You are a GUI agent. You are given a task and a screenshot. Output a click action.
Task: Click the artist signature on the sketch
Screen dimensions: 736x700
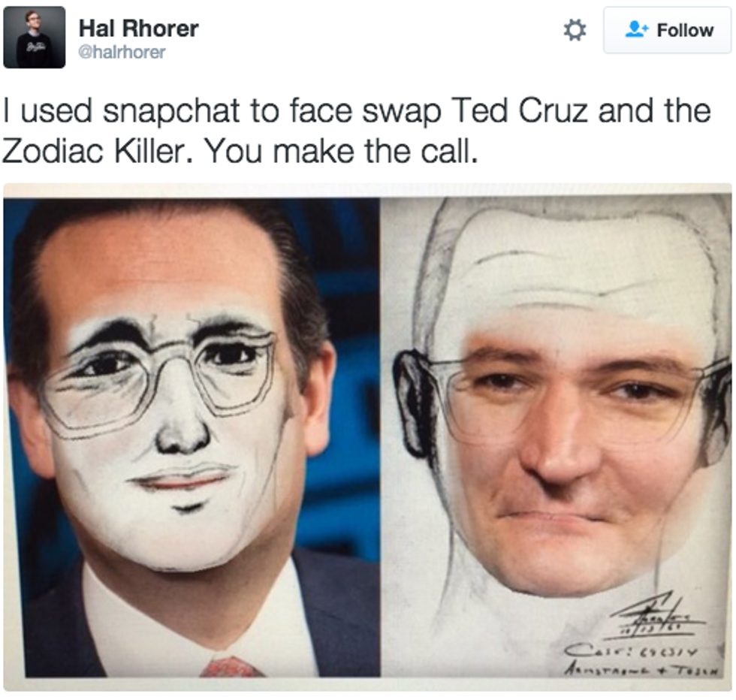657,617
